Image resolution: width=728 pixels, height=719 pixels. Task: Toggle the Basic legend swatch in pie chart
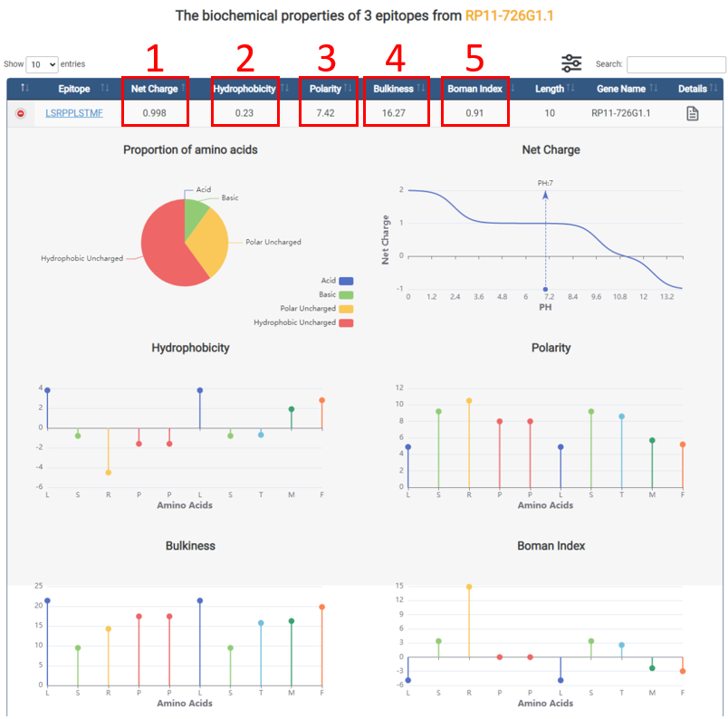pos(346,295)
